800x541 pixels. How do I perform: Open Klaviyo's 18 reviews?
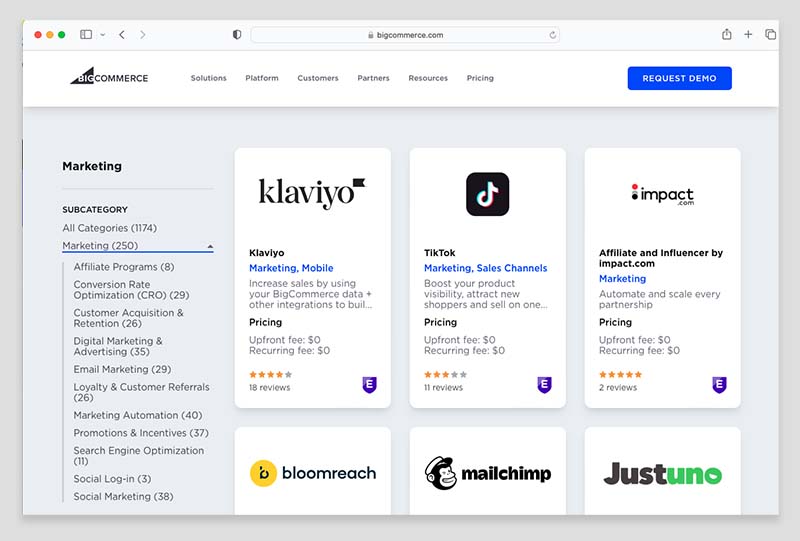click(269, 387)
